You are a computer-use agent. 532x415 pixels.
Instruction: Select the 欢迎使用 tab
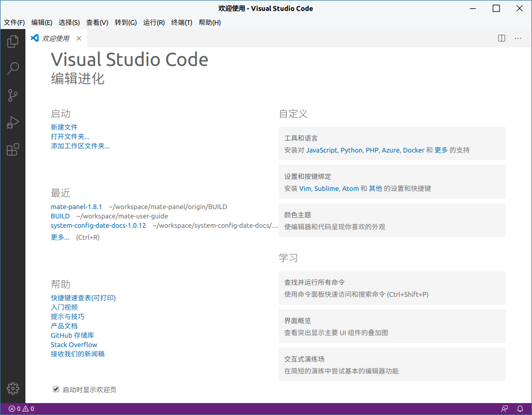click(x=54, y=38)
